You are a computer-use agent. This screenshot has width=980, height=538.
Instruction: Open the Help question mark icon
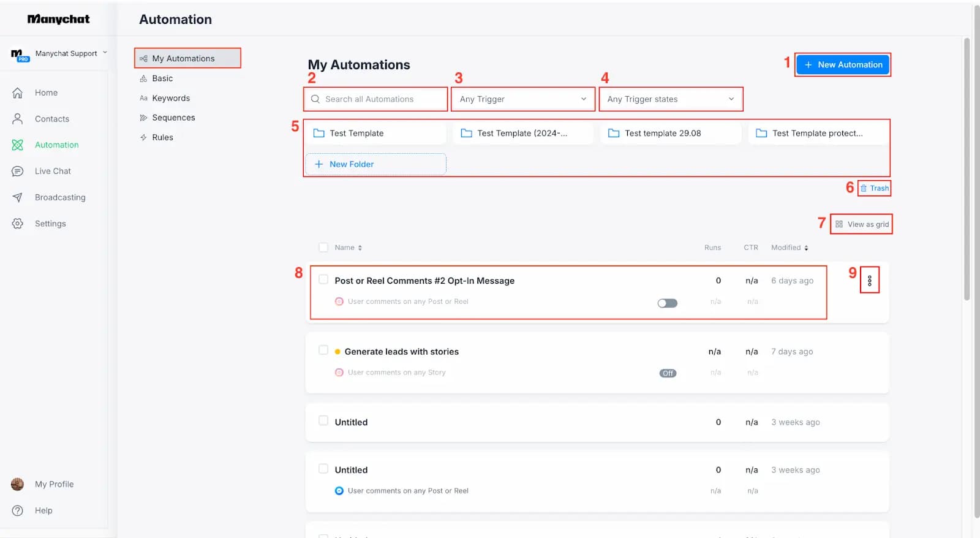[18, 510]
